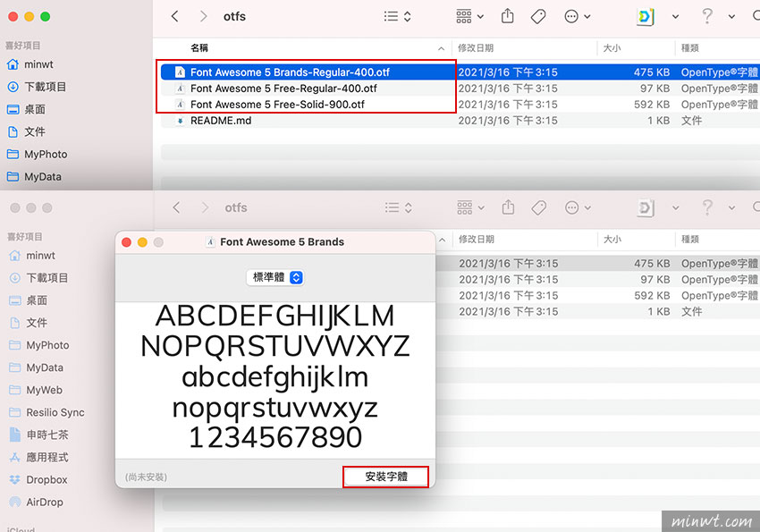
Task: Click help question mark in bottom Finder window
Action: point(707,207)
